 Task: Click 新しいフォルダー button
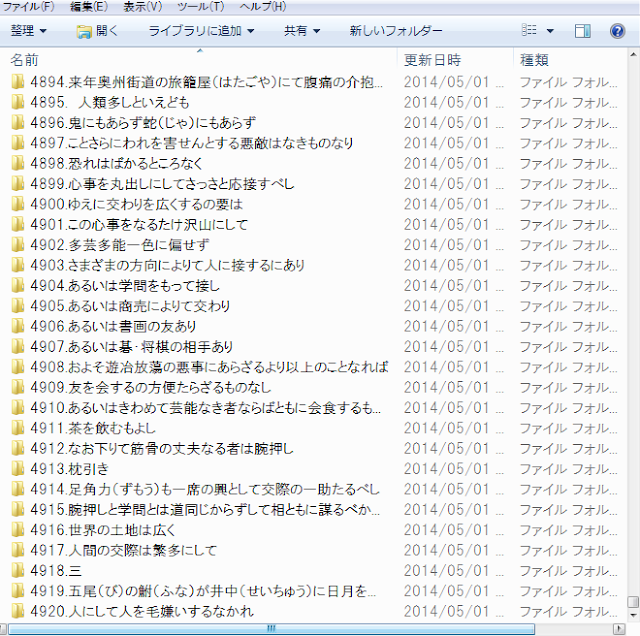(396, 31)
